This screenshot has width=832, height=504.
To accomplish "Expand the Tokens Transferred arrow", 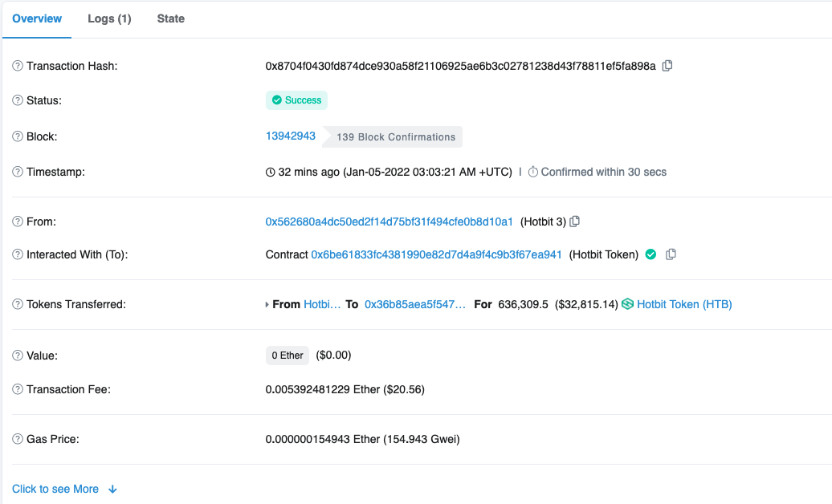I will [268, 305].
